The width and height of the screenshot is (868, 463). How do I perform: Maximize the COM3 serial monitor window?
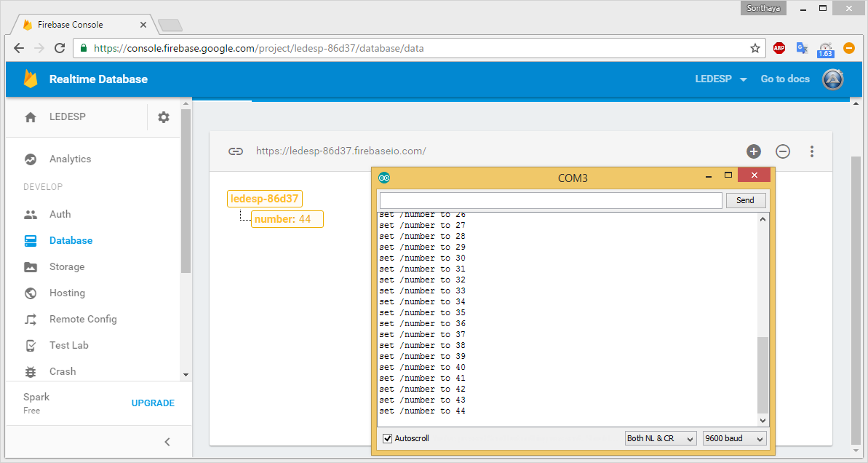(728, 175)
